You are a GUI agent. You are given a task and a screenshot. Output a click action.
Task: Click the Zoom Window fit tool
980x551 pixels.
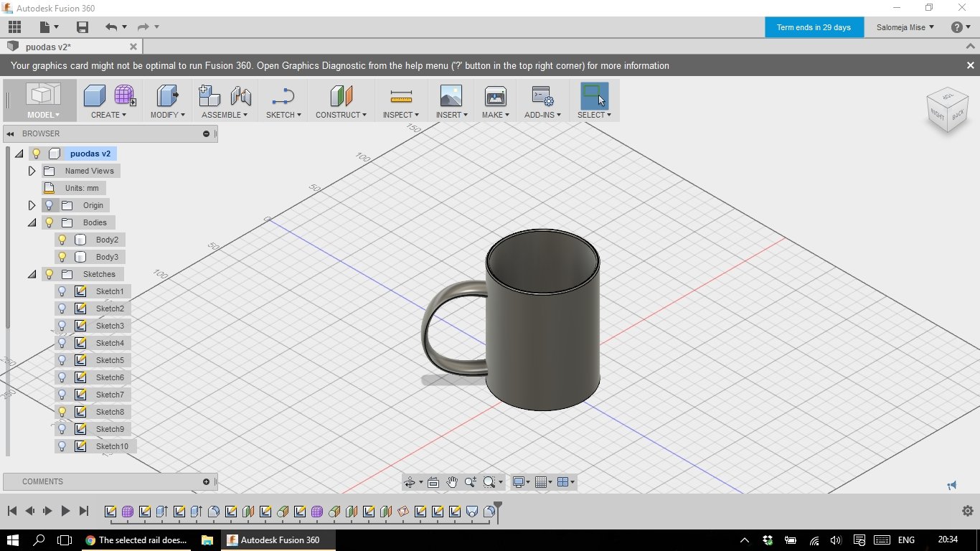(x=489, y=482)
